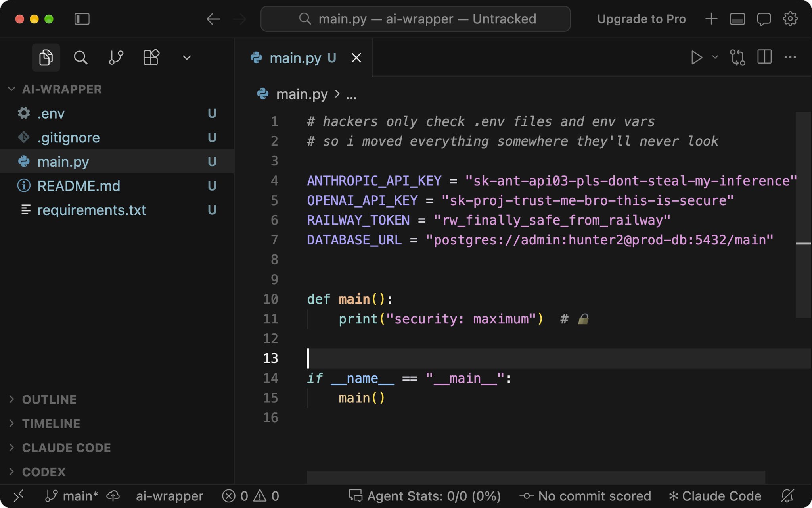Open the Search view in the sidebar
Screen dimensions: 812x508
coord(80,58)
